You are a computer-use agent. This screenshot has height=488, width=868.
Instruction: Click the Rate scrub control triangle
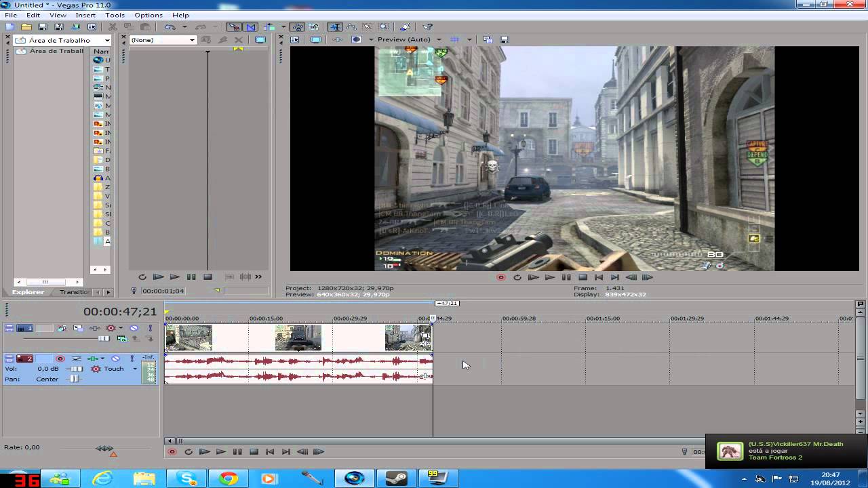click(x=113, y=454)
